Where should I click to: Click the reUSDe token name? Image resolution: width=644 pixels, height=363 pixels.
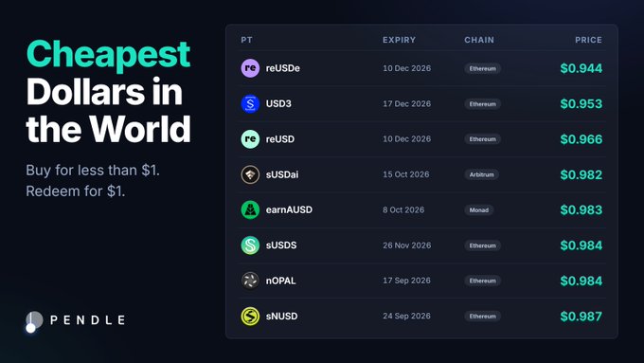pos(282,68)
